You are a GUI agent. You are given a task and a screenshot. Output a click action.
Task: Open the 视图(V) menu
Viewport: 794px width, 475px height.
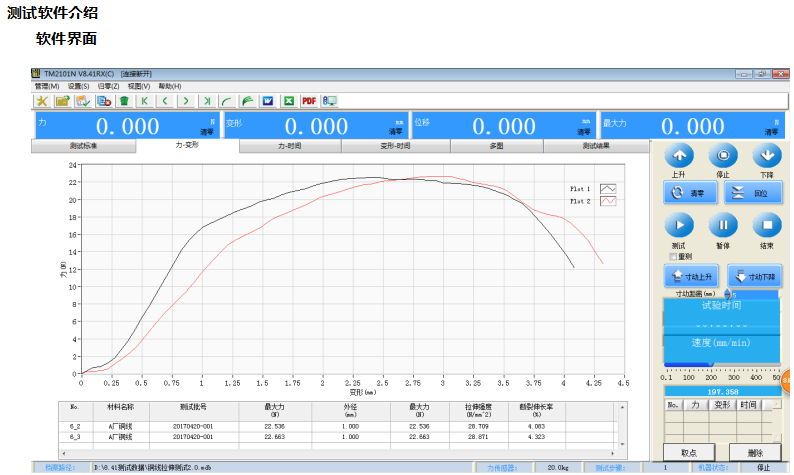139,87
